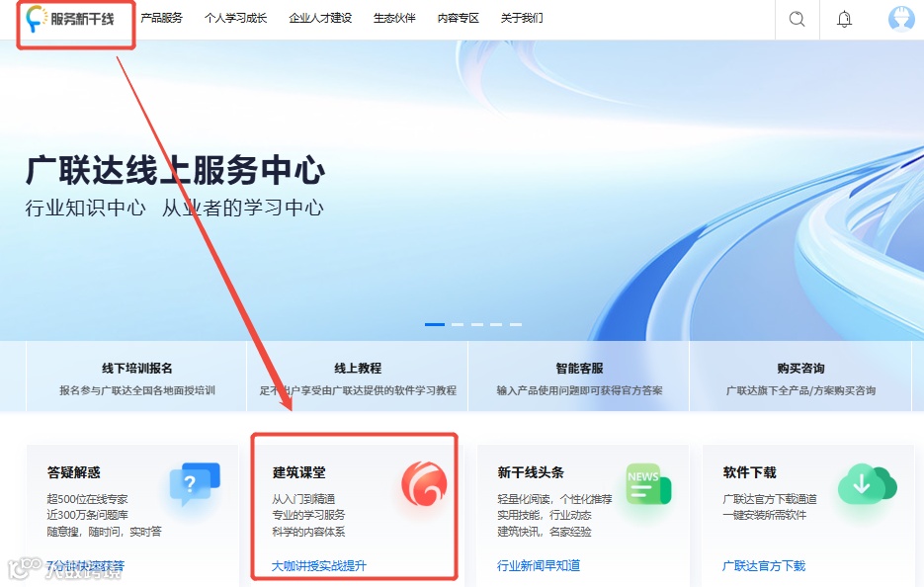This screenshot has height=587, width=924.
Task: Open 线下培训报名 section
Action: pos(136,376)
